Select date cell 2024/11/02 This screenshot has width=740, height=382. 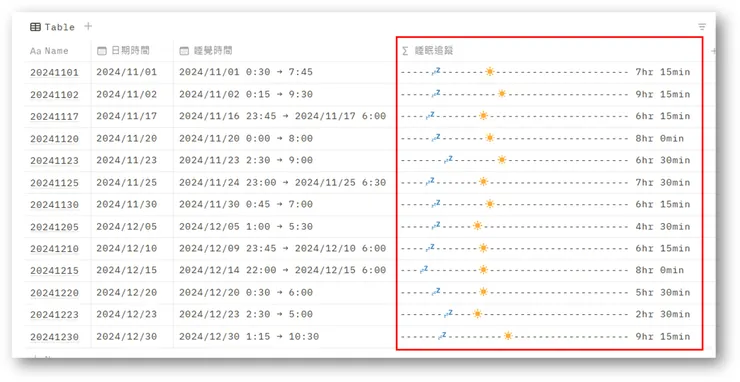[x=126, y=94]
